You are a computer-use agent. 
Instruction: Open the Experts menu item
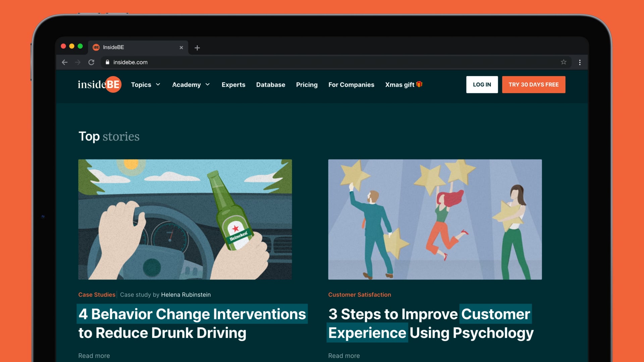[233, 85]
